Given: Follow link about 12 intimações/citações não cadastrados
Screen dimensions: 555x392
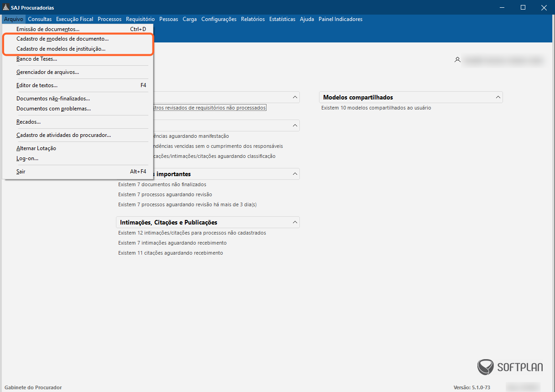Looking at the screenshot, I should (x=192, y=233).
